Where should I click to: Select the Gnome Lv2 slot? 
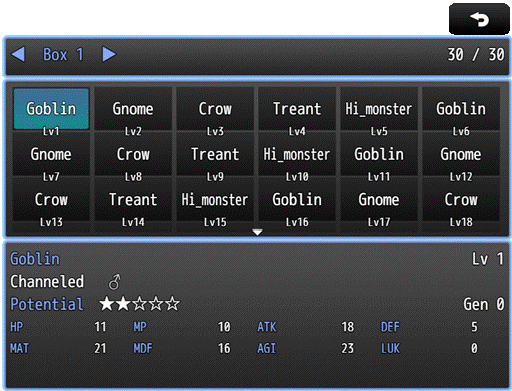click(x=133, y=109)
